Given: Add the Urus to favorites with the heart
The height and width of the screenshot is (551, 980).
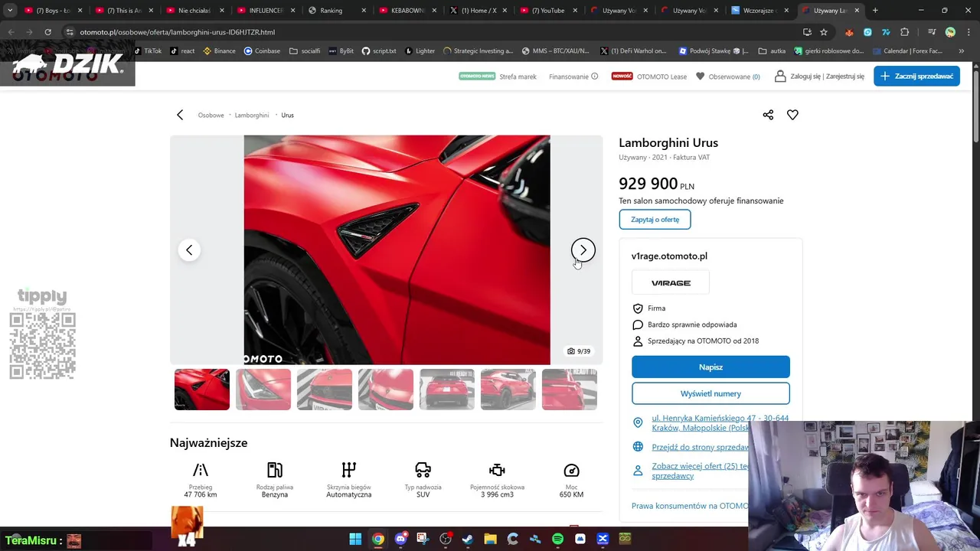Looking at the screenshot, I should (792, 115).
